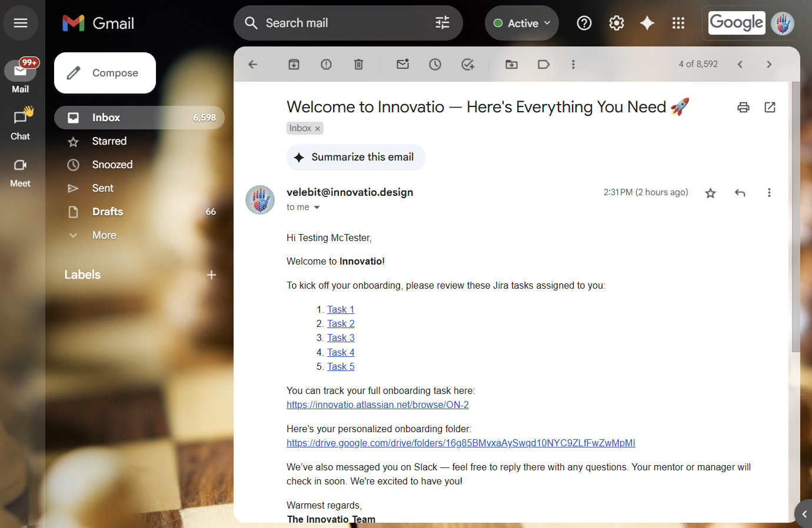The height and width of the screenshot is (528, 812).
Task: Expand the More section in sidebar
Action: (104, 235)
